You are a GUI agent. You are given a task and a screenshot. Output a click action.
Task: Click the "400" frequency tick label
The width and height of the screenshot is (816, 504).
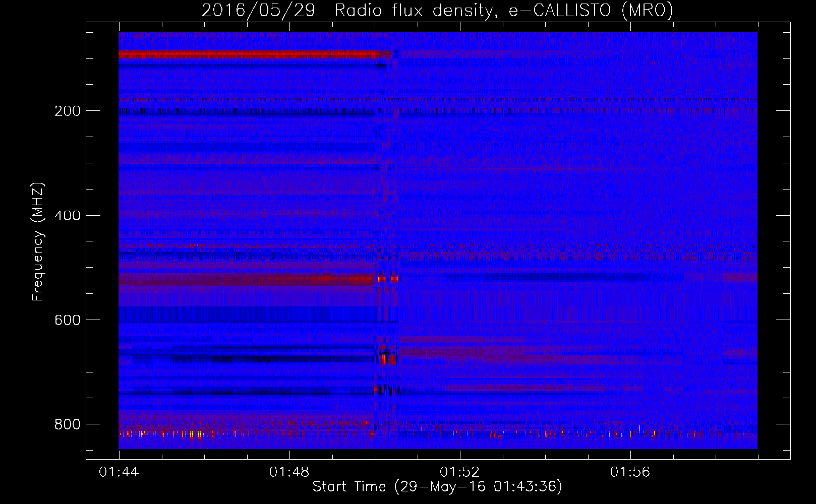click(x=68, y=216)
